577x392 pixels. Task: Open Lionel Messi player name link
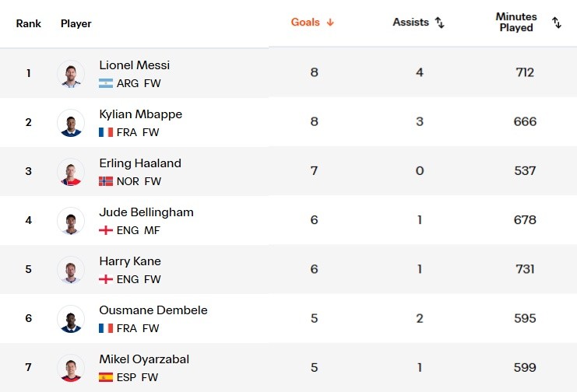[134, 65]
